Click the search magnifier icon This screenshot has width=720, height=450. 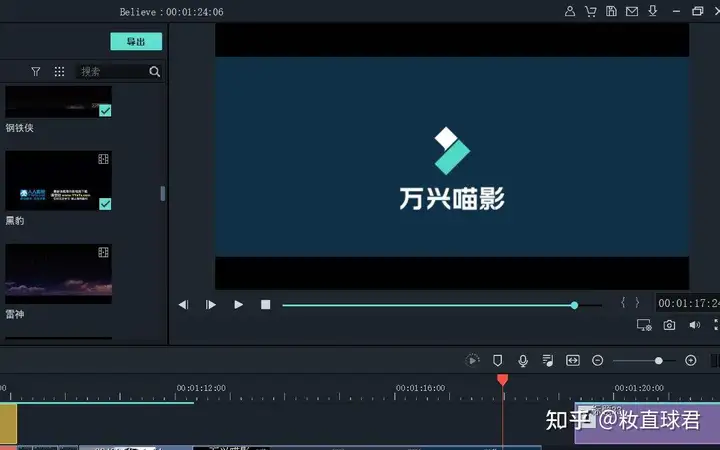[x=155, y=71]
